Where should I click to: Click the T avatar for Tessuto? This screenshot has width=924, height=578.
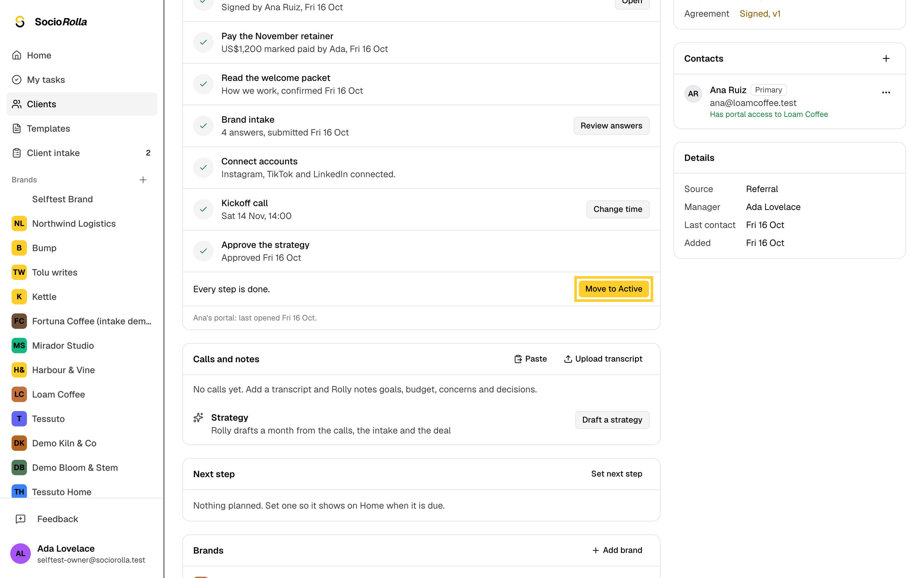pyautogui.click(x=19, y=419)
